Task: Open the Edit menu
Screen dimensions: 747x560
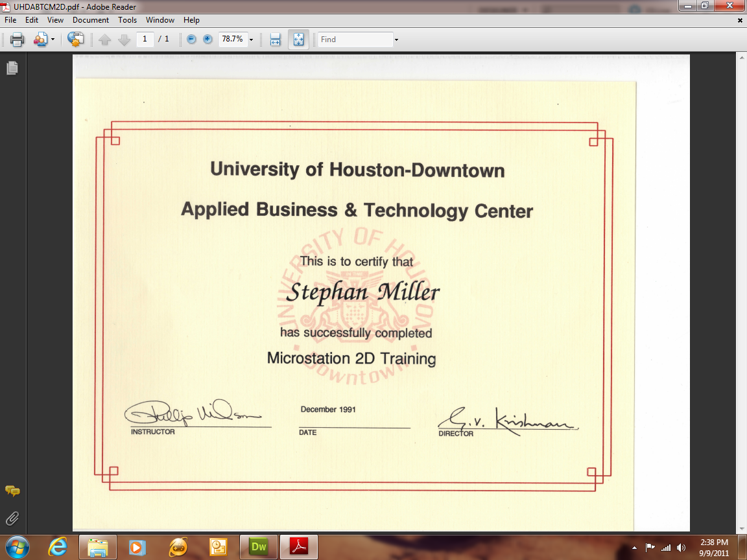Action: 32,20
